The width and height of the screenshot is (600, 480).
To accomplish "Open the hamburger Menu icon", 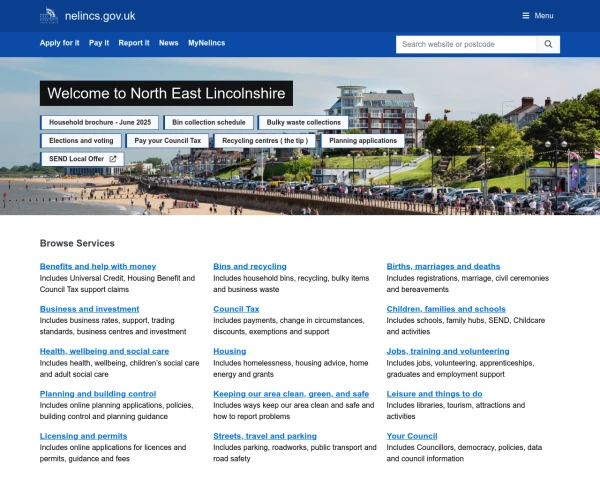I will click(526, 16).
